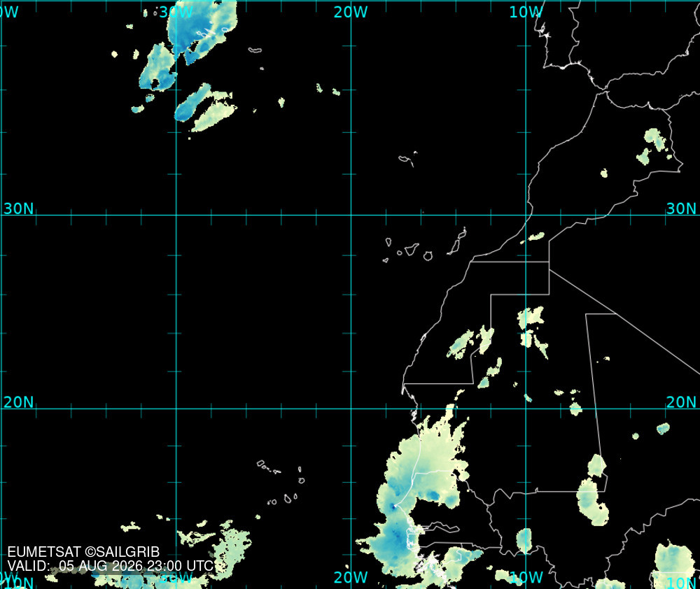The height and width of the screenshot is (589, 700).
Task: Click the 30N label on right edge
Action: (x=681, y=208)
